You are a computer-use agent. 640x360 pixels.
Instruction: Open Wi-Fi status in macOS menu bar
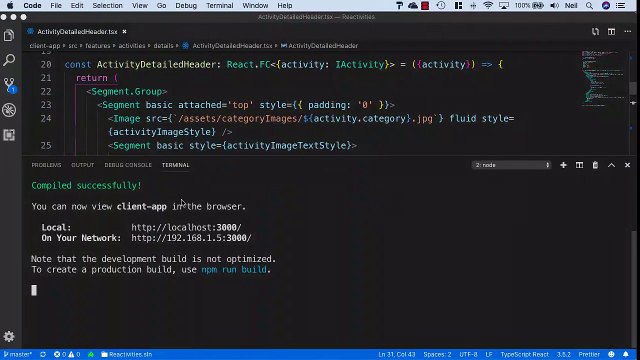point(488,6)
